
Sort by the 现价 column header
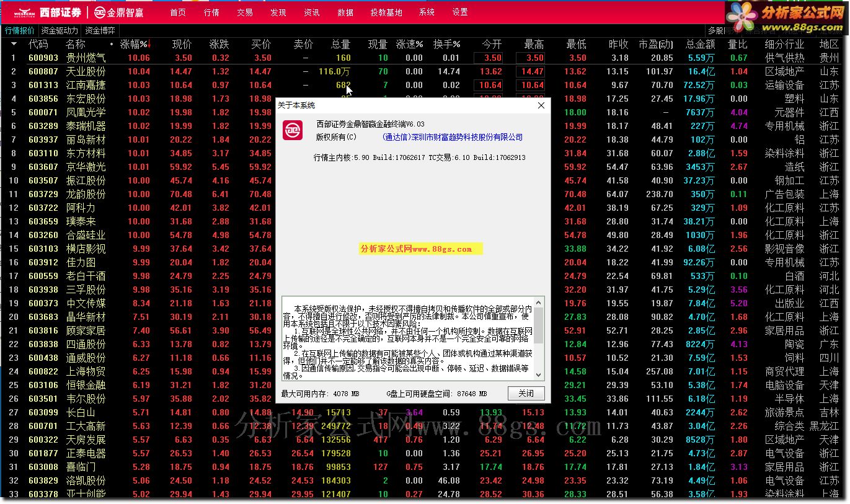pyautogui.click(x=182, y=44)
